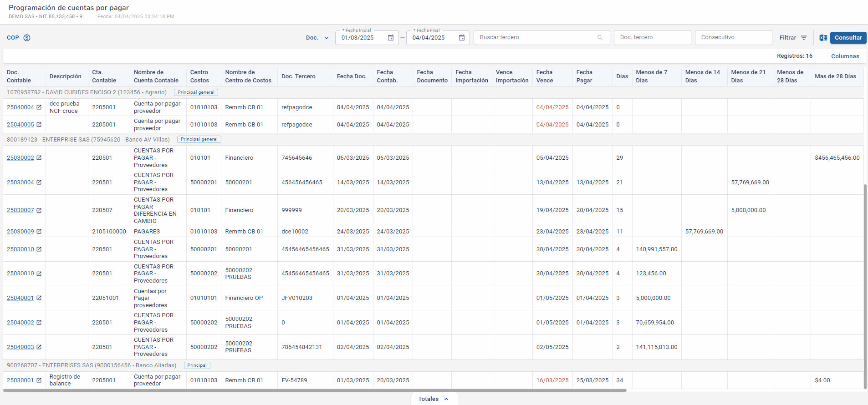Click the Filtrar button label
Viewport: 868px width, 405px height.
(x=788, y=38)
